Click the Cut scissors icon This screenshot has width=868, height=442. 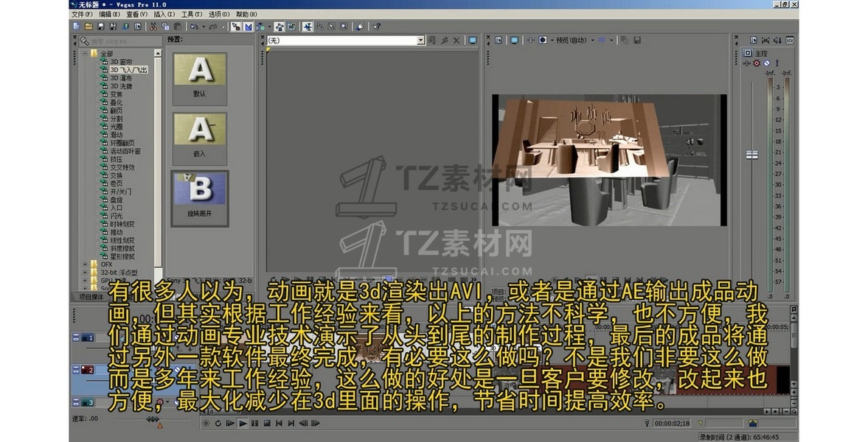coord(153,27)
